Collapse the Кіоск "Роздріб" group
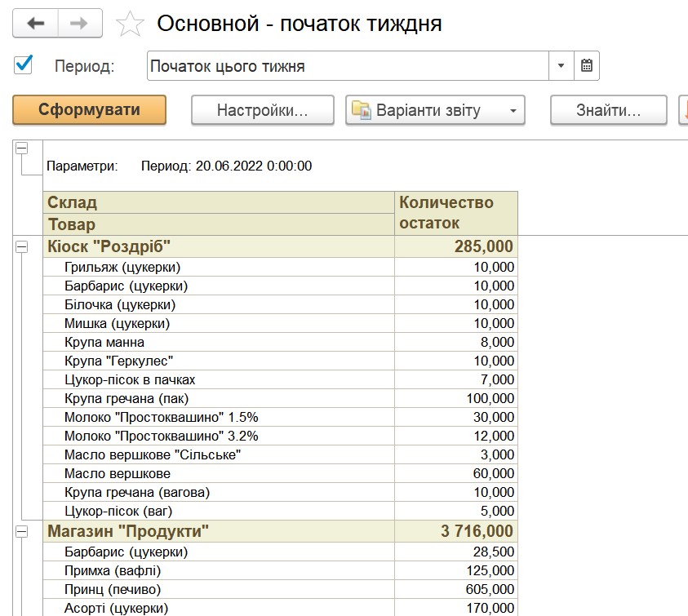The width and height of the screenshot is (688, 616). [21, 247]
